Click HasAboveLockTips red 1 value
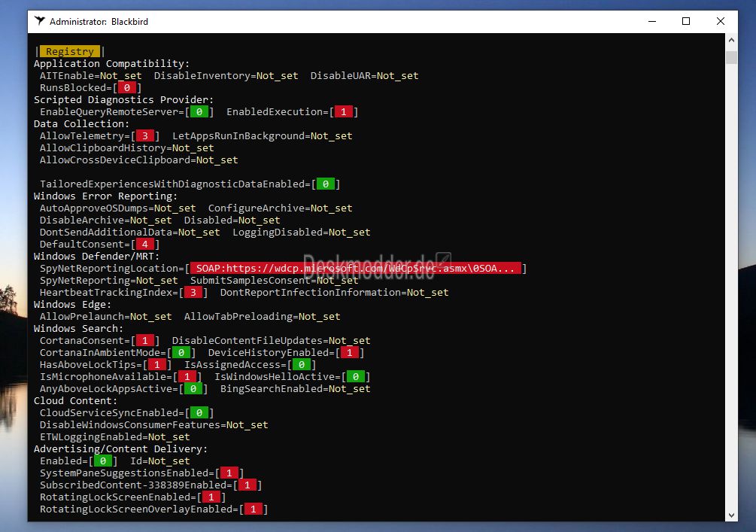This screenshot has width=756, height=532. tap(156, 365)
